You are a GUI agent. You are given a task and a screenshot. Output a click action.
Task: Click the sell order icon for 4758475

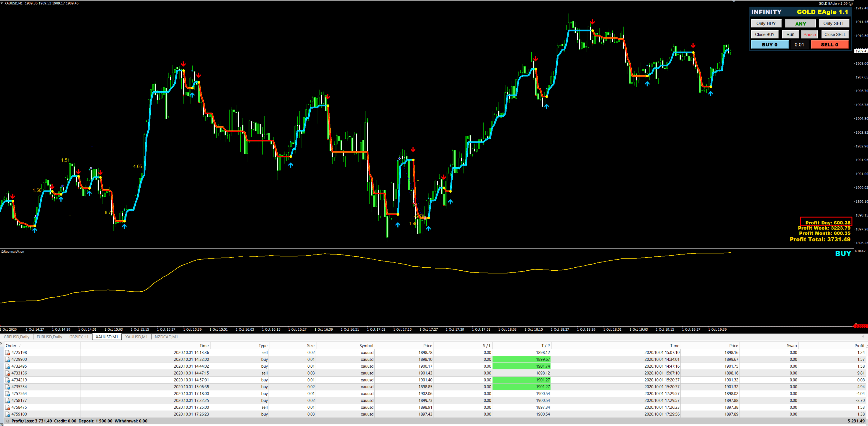tap(8, 408)
